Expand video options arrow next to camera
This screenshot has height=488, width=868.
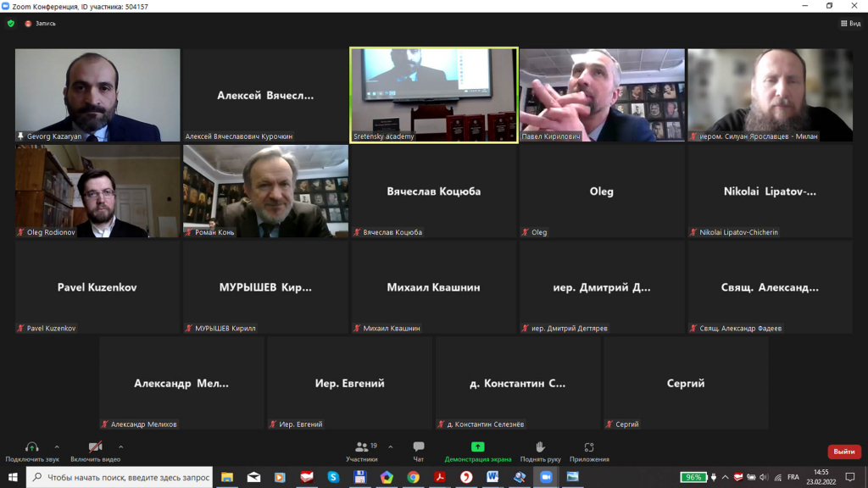point(120,446)
